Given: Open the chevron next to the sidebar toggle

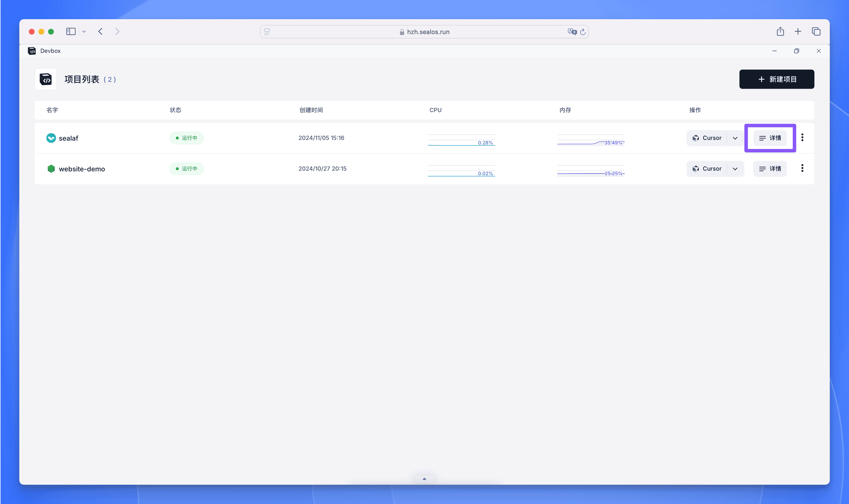Looking at the screenshot, I should (x=84, y=31).
